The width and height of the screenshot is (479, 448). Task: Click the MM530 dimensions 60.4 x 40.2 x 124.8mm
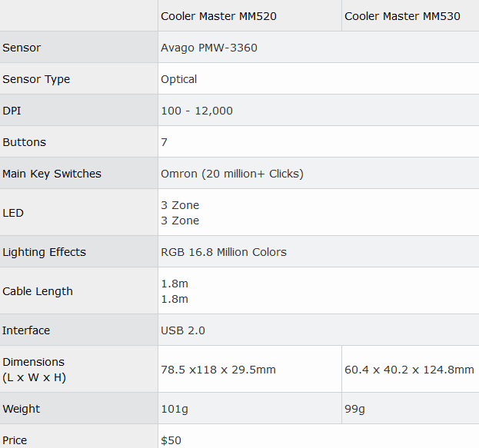409,370
